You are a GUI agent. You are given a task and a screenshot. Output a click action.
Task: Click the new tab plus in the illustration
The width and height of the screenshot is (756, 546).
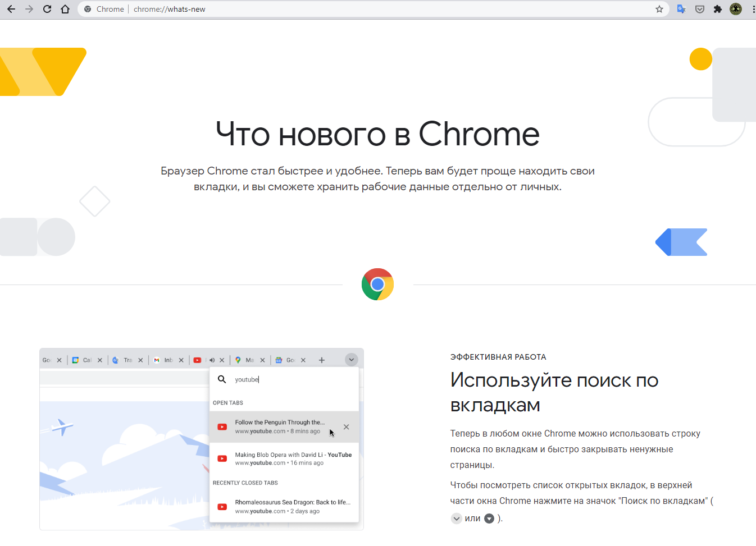click(x=322, y=360)
